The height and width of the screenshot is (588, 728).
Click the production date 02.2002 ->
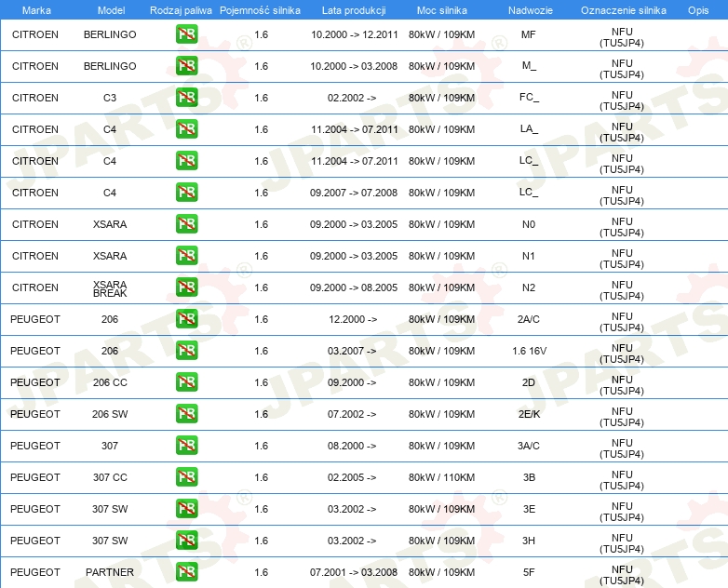352,98
